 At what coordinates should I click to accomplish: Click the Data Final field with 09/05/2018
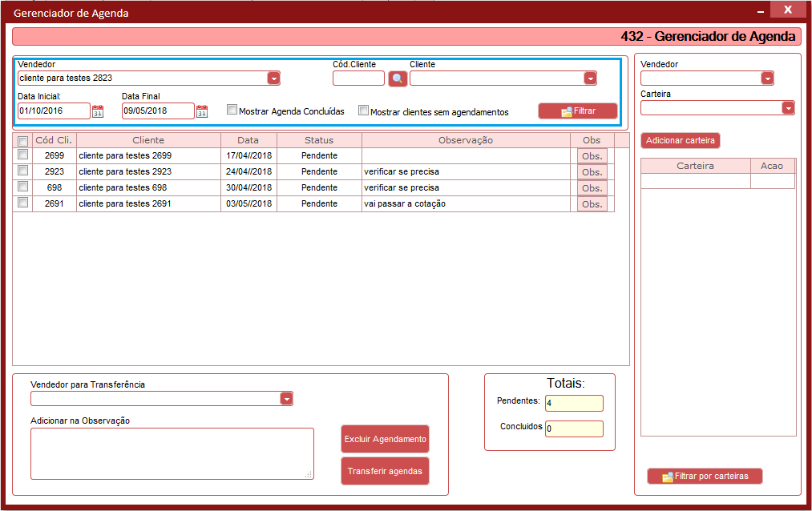[x=158, y=111]
